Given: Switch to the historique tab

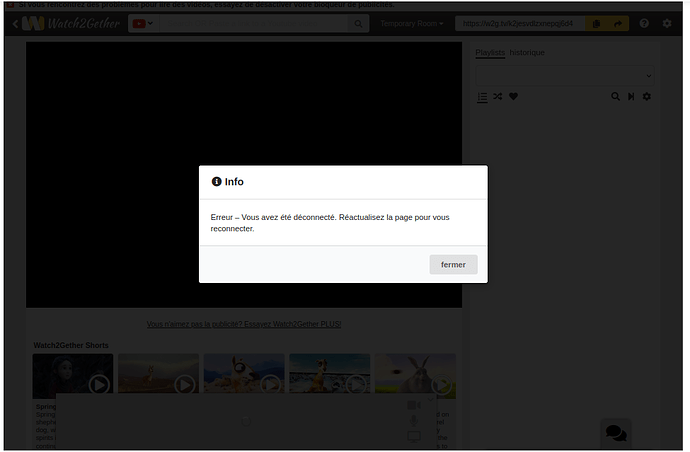Looking at the screenshot, I should [527, 52].
